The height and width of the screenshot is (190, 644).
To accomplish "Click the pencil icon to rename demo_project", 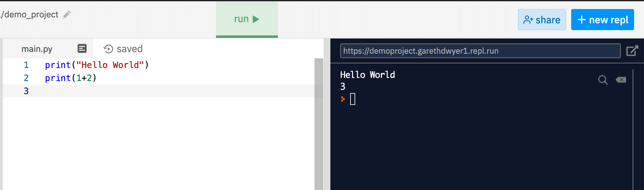I will point(66,15).
